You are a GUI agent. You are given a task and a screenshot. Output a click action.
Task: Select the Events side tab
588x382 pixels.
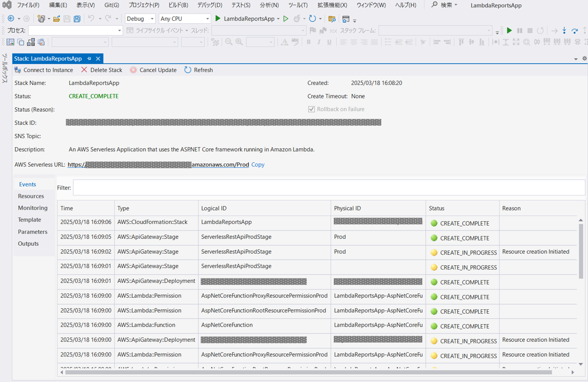(x=28, y=184)
